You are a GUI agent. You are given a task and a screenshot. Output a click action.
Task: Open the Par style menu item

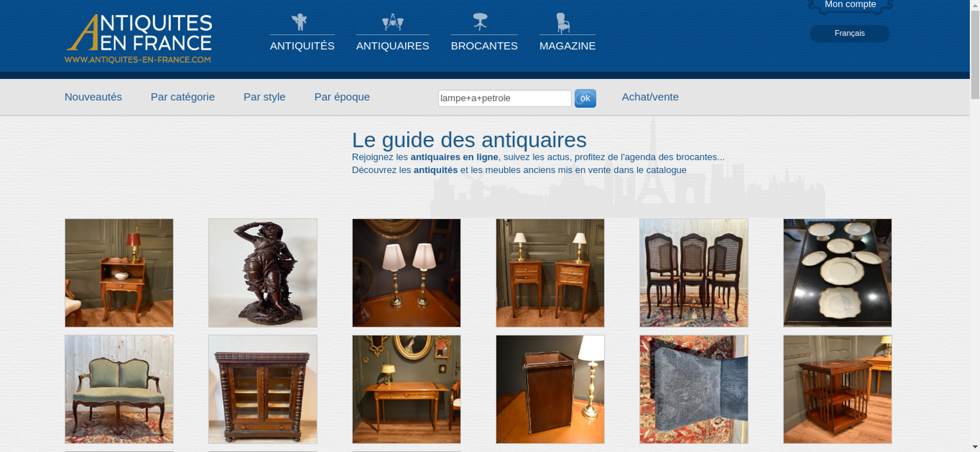[x=265, y=97]
